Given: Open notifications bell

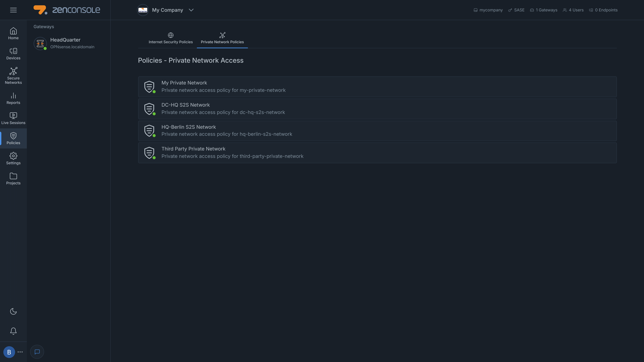Looking at the screenshot, I should click(13, 331).
